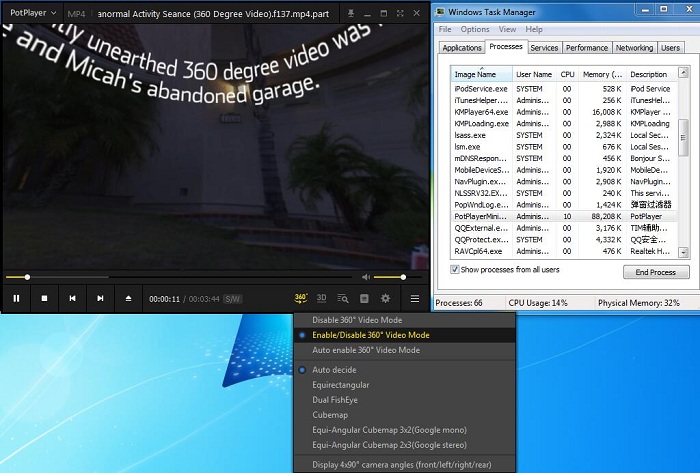Jump to previous file in PotPlayer
The image size is (700, 473).
72,299
